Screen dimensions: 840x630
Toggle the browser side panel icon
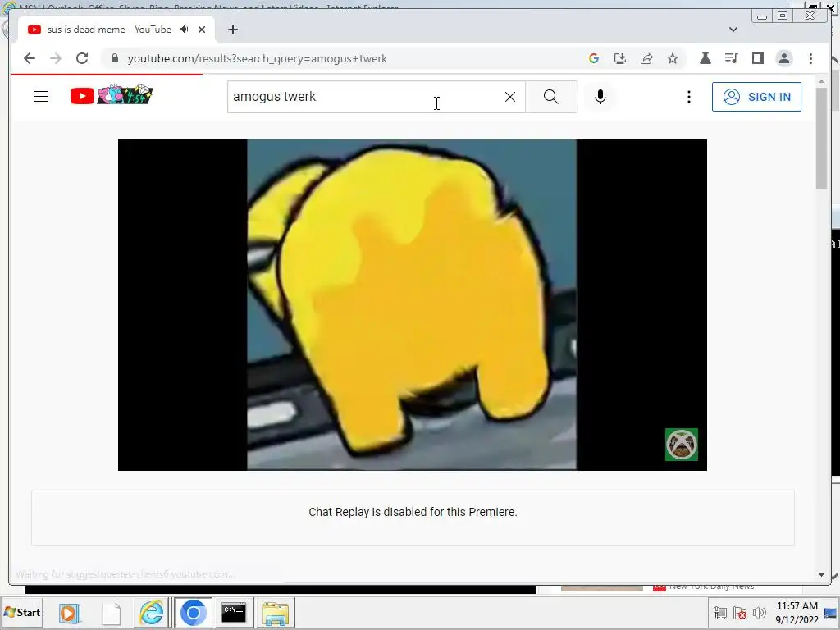[x=757, y=58]
